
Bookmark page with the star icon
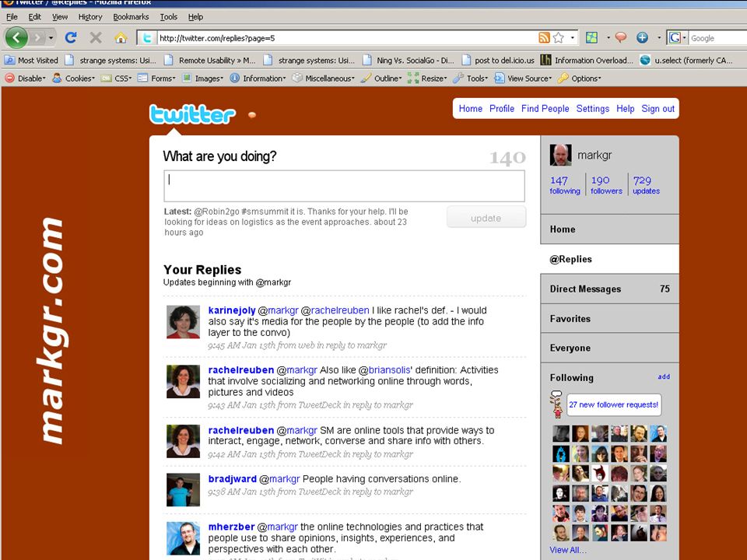click(559, 37)
